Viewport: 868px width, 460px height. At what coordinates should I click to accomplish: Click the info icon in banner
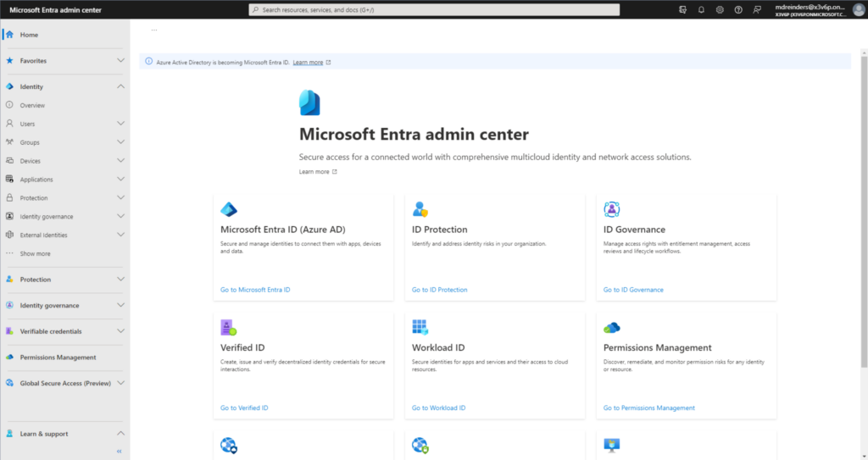pos(148,62)
